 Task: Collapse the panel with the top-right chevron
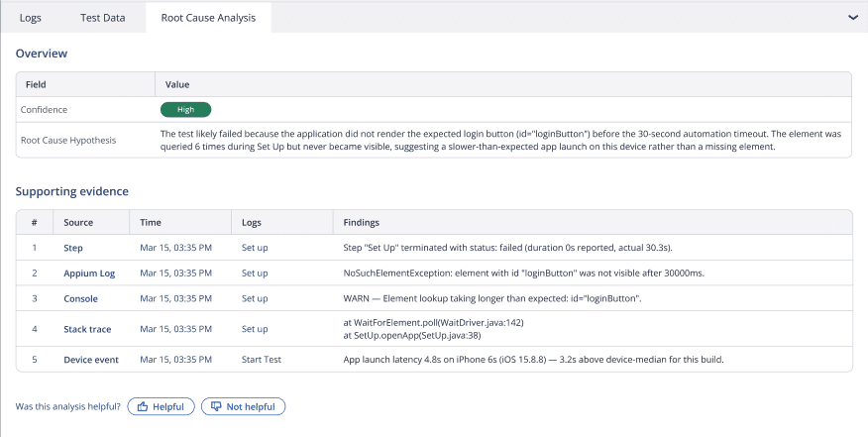click(852, 18)
